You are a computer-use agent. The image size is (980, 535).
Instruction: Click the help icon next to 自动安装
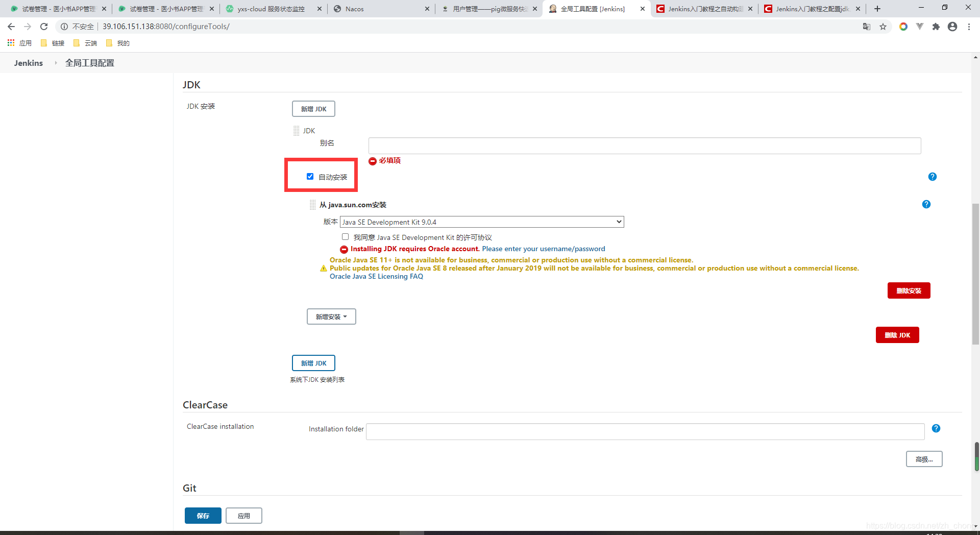[933, 177]
